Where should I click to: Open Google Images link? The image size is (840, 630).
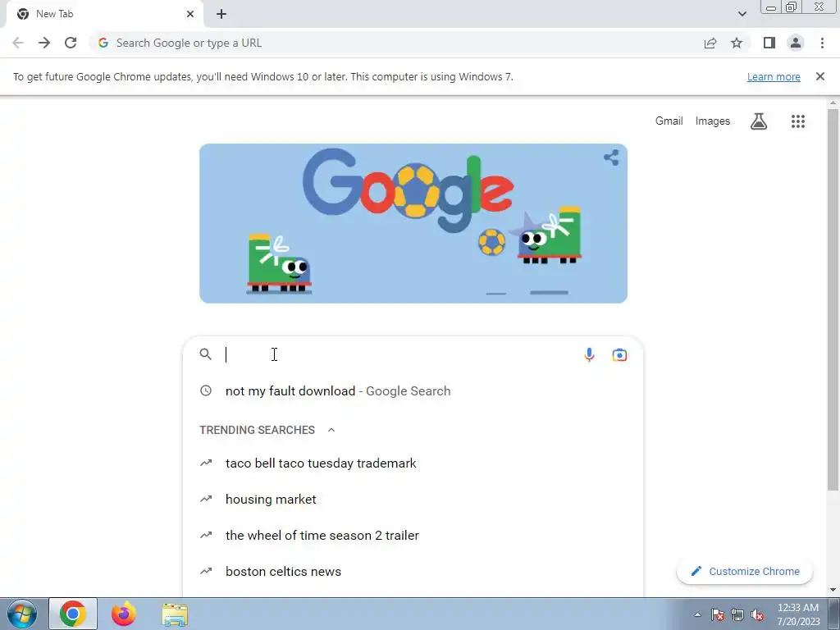(713, 121)
